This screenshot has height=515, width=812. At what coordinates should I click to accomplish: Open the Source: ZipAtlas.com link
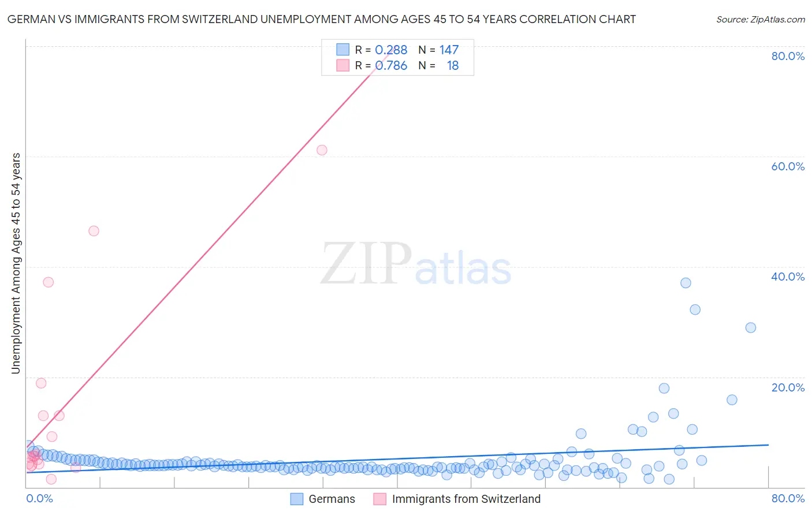[760, 20]
